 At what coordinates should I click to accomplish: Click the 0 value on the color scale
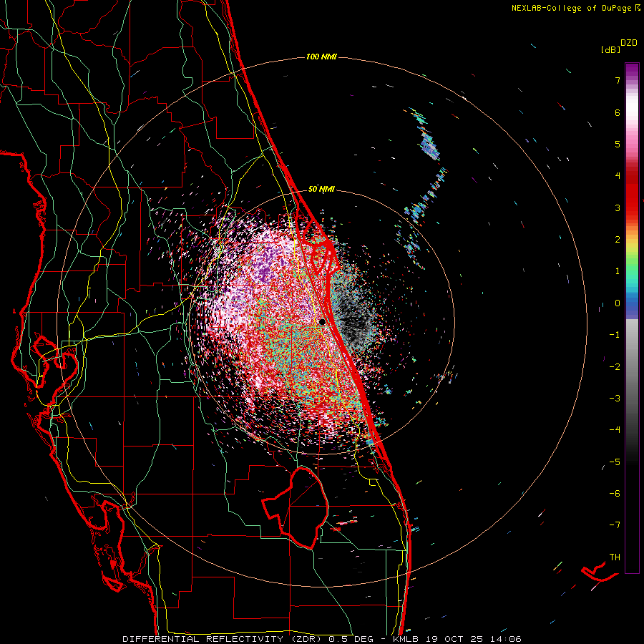(x=618, y=303)
